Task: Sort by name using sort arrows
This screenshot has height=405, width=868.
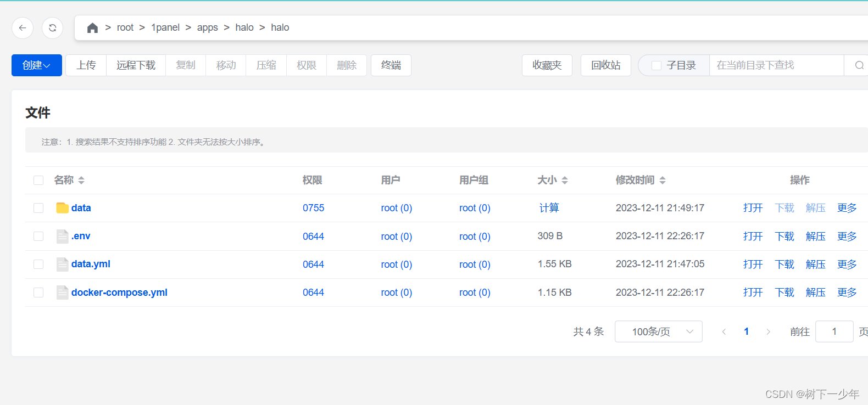Action: coord(81,180)
